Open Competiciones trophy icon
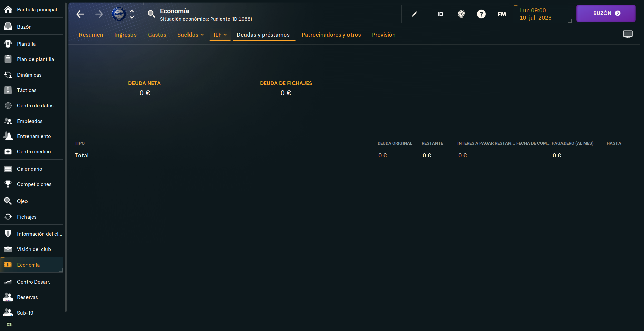The width and height of the screenshot is (644, 331). (8, 184)
